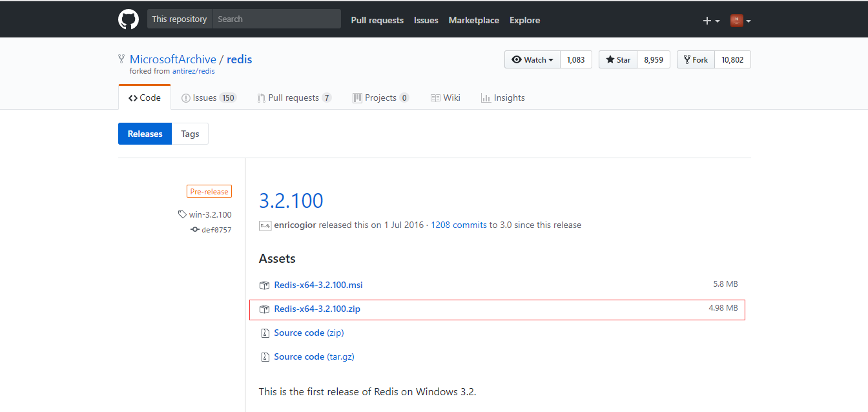
Task: Click the win-3.2.100 tag icon
Action: [182, 214]
